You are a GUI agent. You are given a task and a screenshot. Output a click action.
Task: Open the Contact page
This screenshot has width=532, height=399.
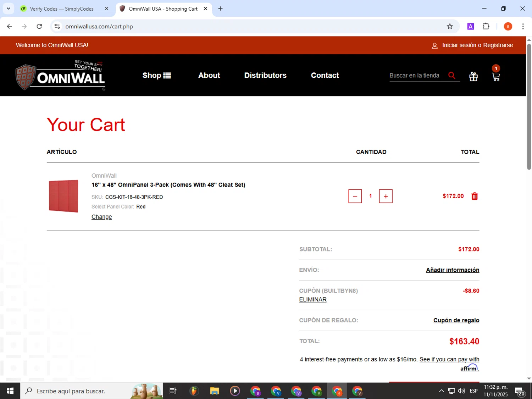click(x=325, y=75)
